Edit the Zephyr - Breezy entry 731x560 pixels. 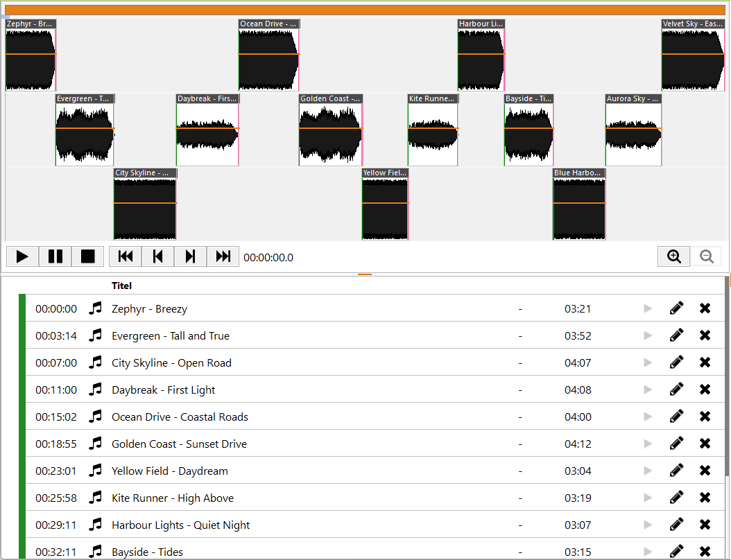676,308
